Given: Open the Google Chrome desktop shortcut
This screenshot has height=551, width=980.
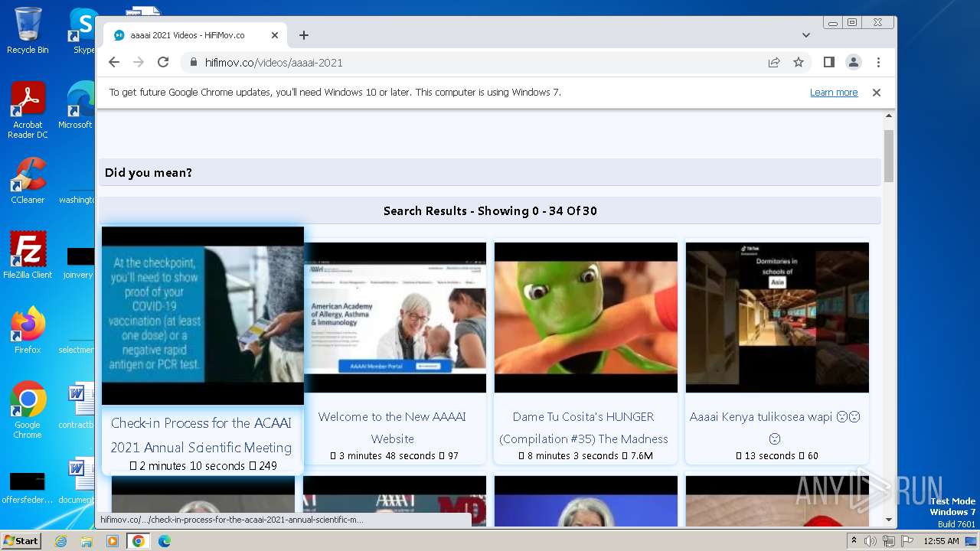Looking at the screenshot, I should tap(28, 409).
